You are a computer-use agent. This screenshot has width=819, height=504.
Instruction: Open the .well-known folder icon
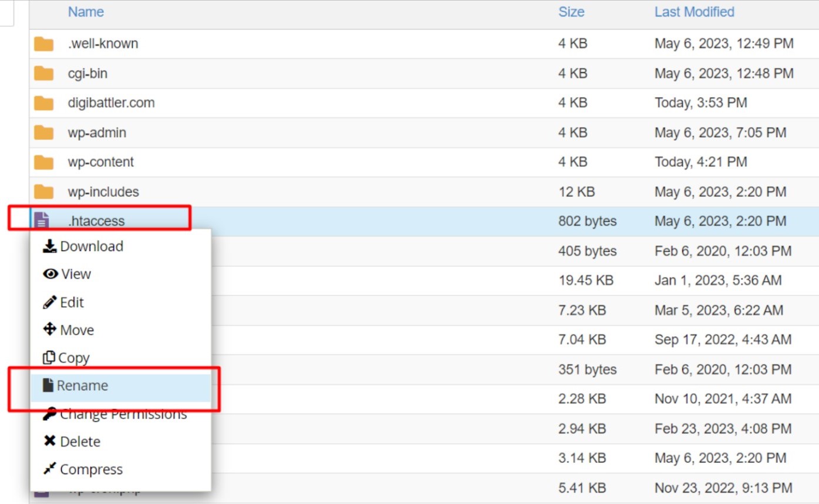tap(43, 44)
